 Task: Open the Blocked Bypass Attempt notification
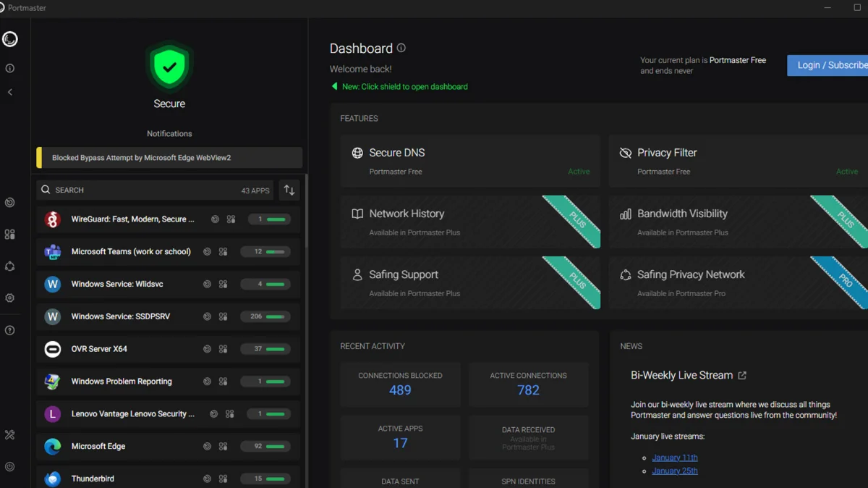pos(170,158)
